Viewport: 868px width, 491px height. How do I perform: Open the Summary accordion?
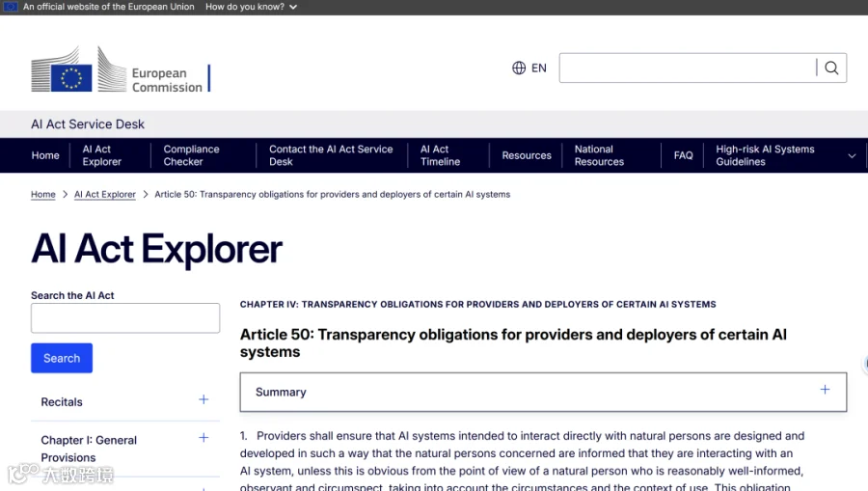[543, 392]
